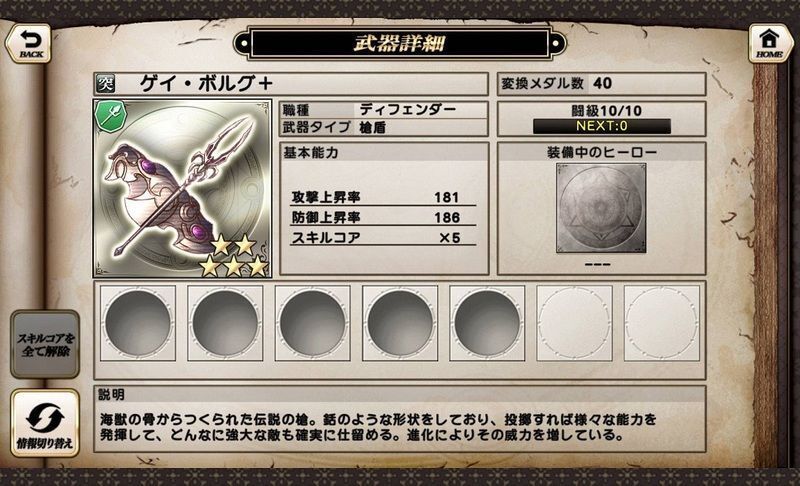Click the 攻撃上昇率 181 stat row

tap(383, 197)
